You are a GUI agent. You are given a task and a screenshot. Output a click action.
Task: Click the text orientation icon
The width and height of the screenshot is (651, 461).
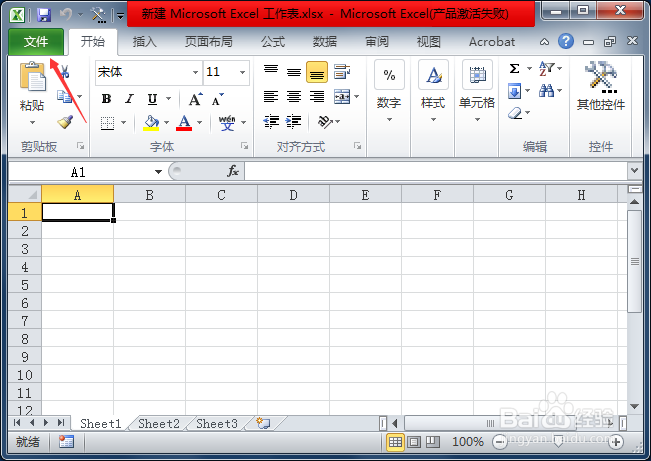point(325,121)
